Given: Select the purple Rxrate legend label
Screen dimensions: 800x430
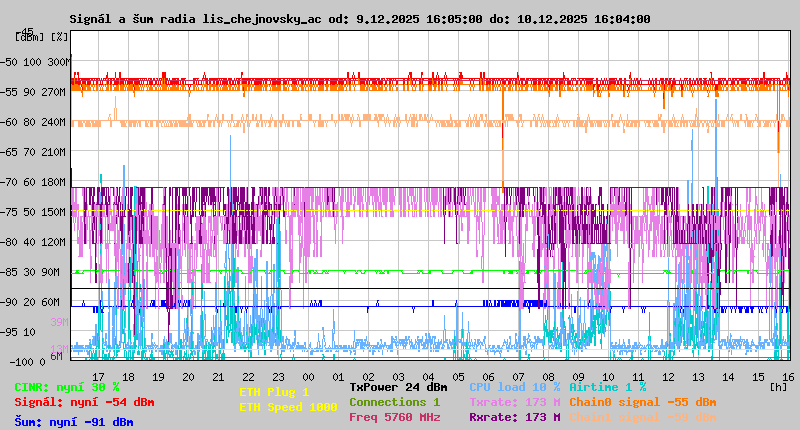Looking at the screenshot, I should 515,417.
